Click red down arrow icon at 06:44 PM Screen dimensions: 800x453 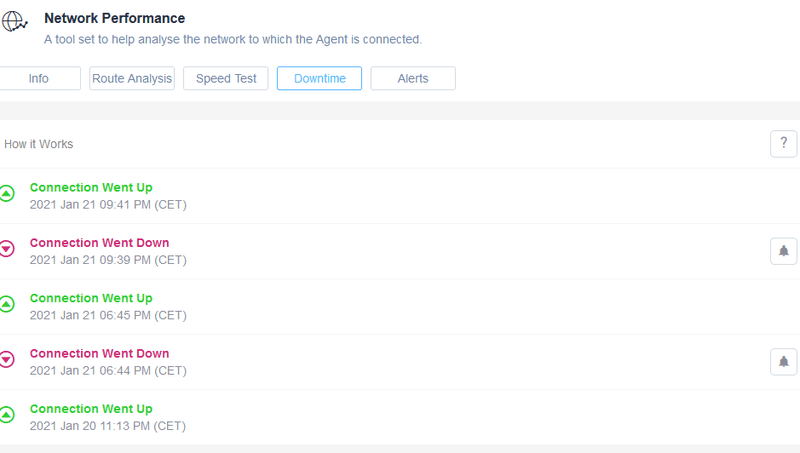(7, 360)
